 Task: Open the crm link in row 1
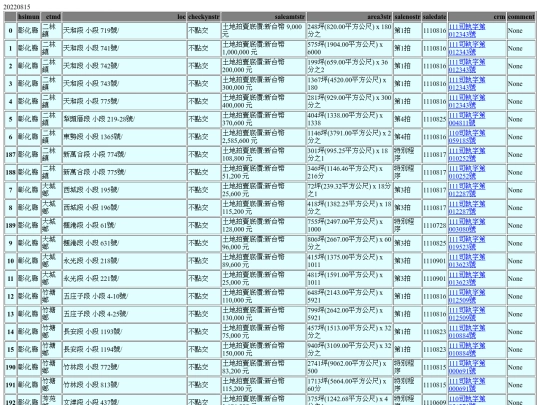point(467,49)
